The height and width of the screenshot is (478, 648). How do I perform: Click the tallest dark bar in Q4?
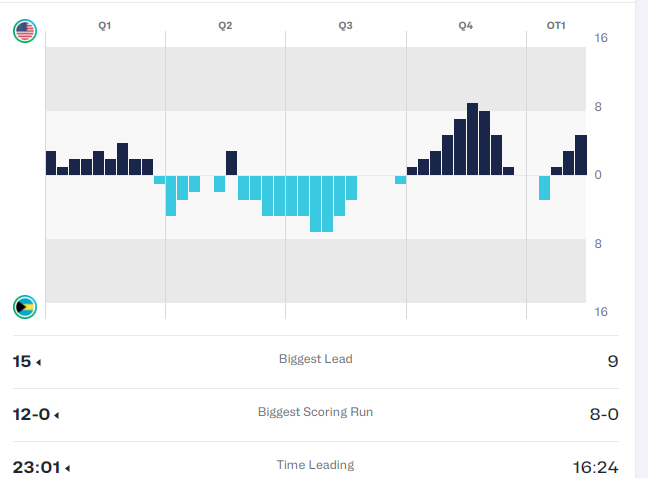[x=472, y=139]
